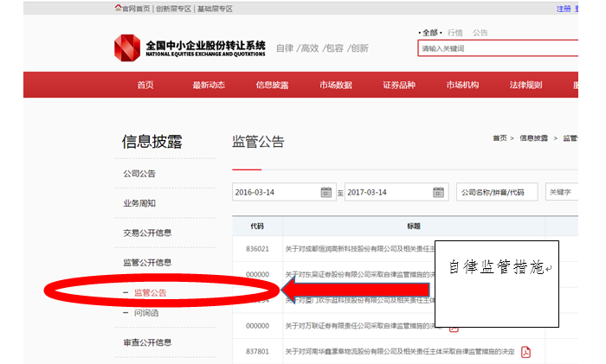Viewport: 606px width, 364px height.
Task: Expand the 监管公开信息 sidebar section
Action: [x=147, y=262]
